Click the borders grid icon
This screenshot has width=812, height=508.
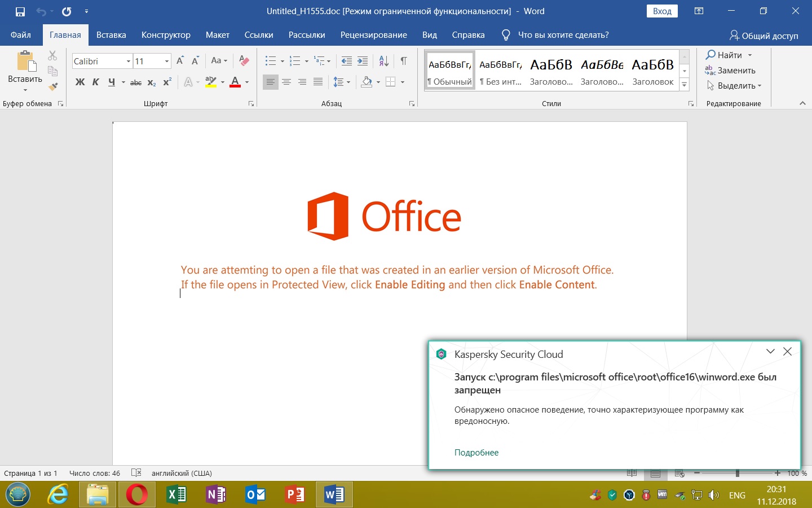pos(391,82)
